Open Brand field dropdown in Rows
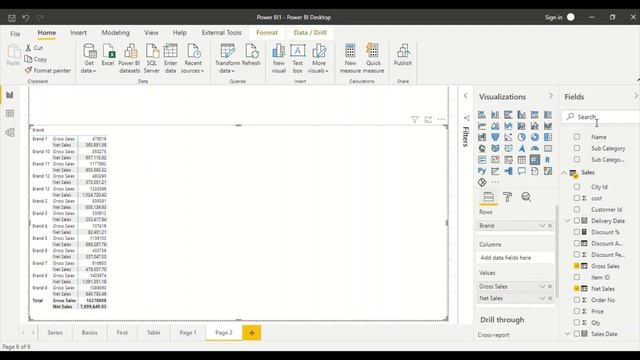 [x=542, y=226]
